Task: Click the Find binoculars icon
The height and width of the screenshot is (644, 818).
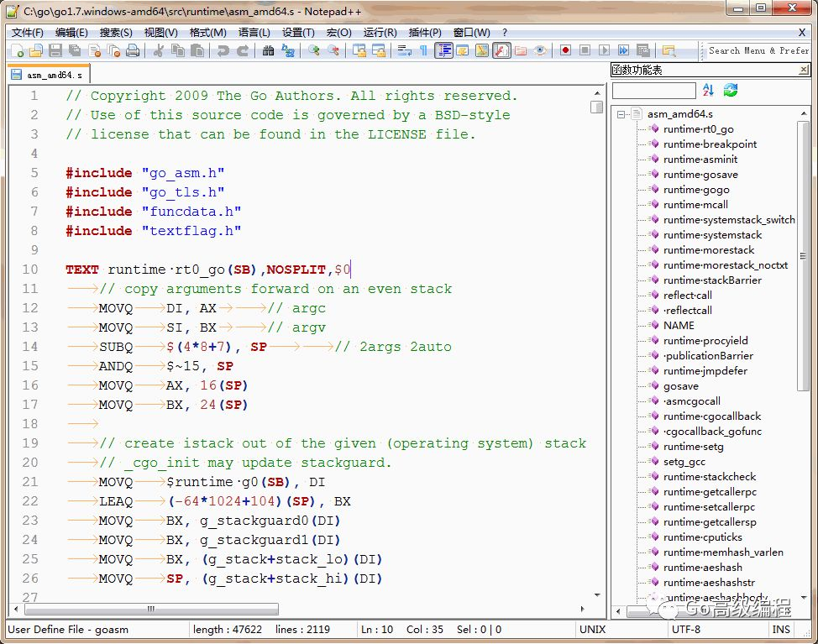Action: click(x=268, y=51)
